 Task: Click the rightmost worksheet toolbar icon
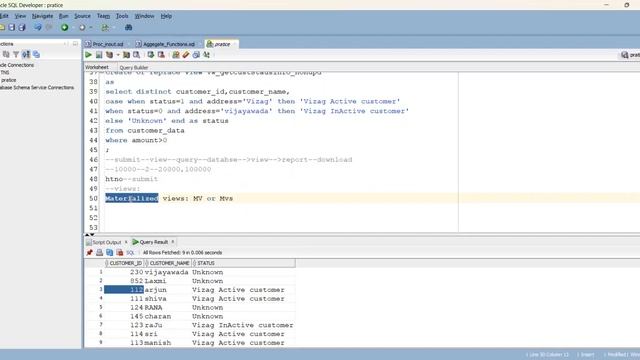pos(207,55)
